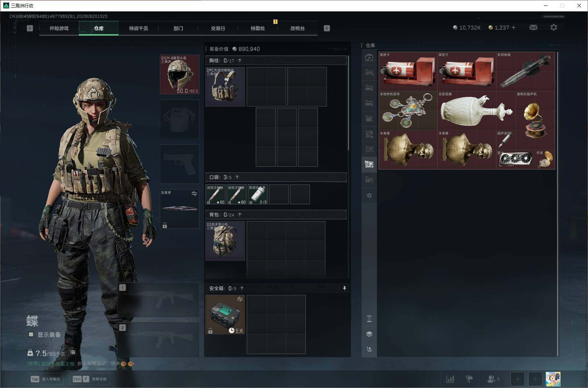Screen dimensions: 588x388
Task: Open the player avatar profile
Action: point(553,379)
